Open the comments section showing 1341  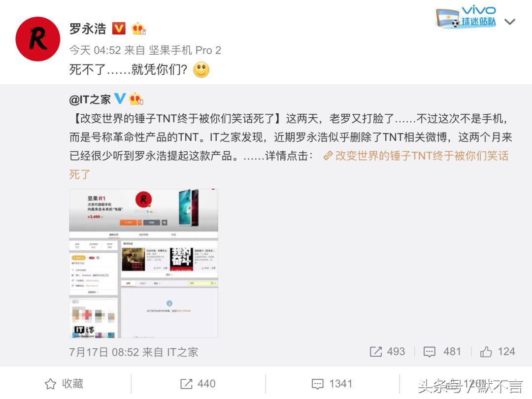click(332, 384)
